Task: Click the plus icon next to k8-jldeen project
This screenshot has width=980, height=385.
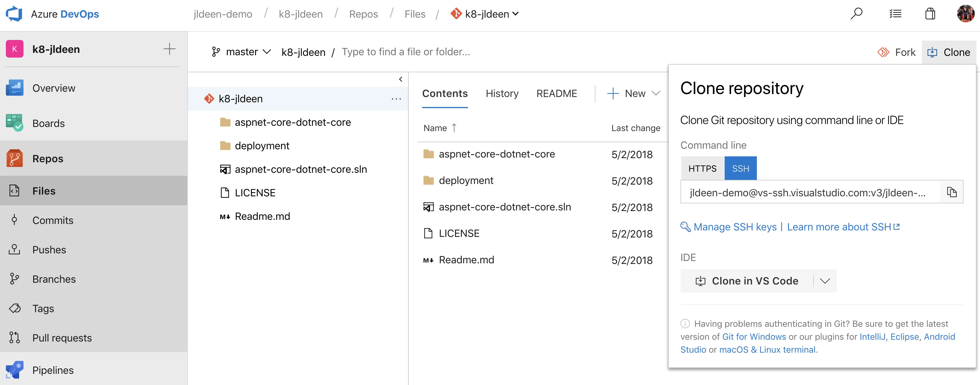Action: pos(169,49)
